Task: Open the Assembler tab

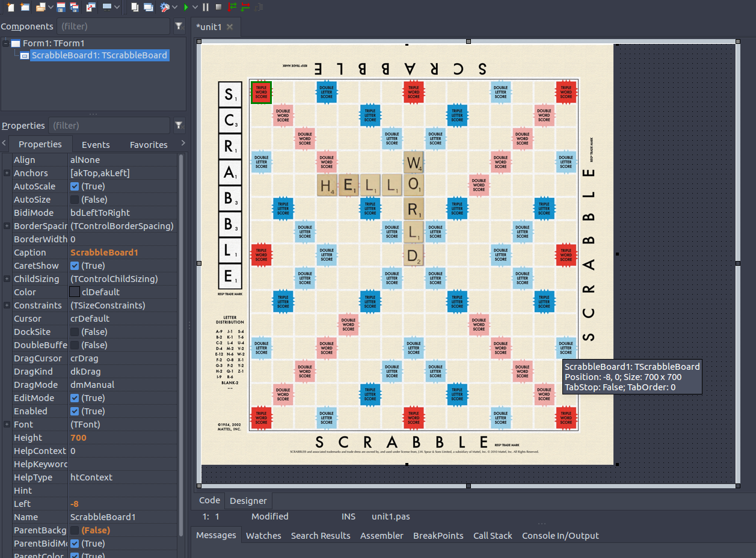Action: click(382, 536)
